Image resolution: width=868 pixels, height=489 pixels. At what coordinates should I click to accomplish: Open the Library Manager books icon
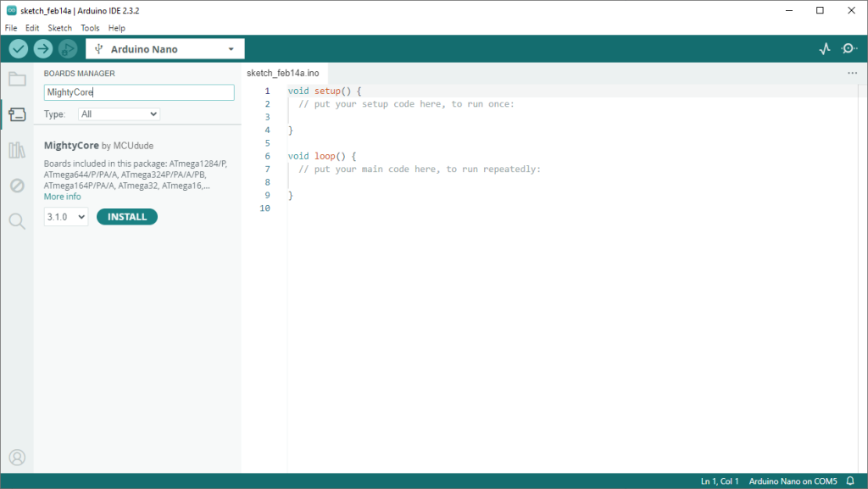pos(17,151)
